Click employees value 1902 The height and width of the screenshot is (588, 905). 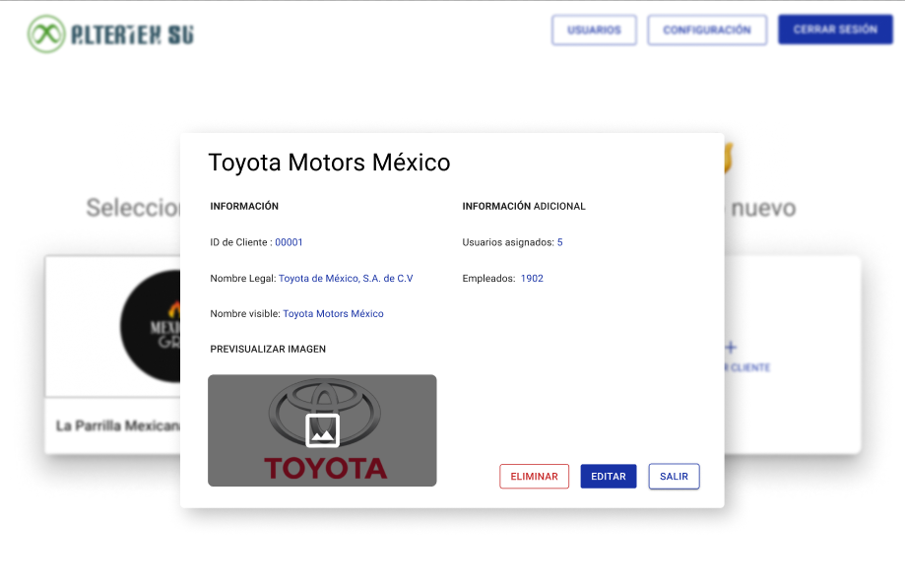pos(532,278)
